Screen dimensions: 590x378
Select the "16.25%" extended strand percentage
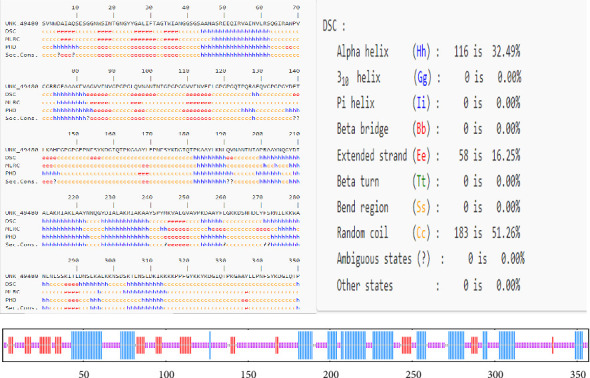(x=506, y=155)
